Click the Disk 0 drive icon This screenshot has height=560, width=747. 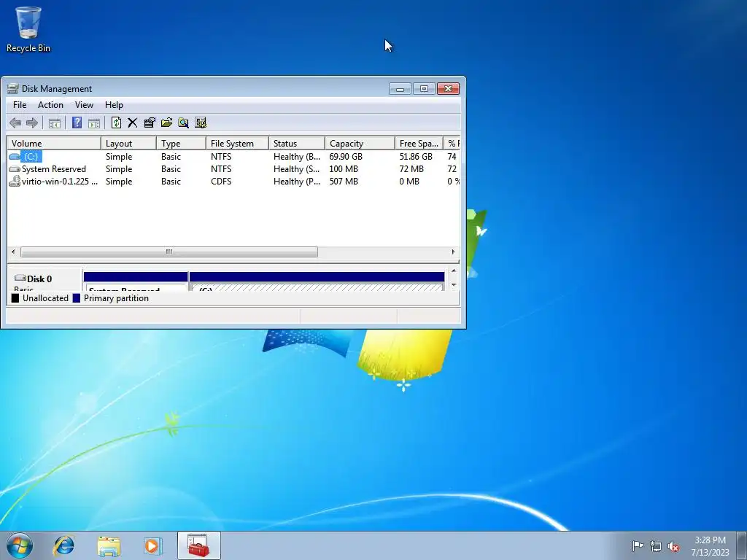[x=20, y=278]
